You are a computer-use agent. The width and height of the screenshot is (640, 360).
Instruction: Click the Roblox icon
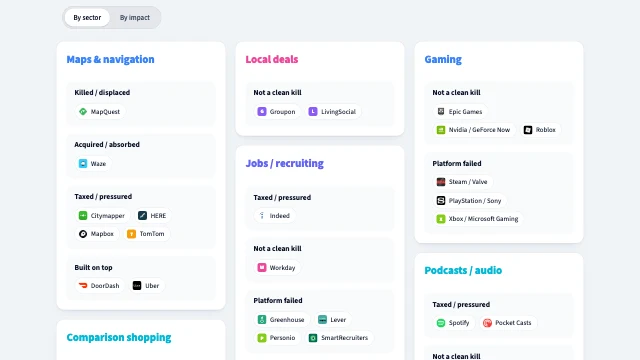(528, 130)
